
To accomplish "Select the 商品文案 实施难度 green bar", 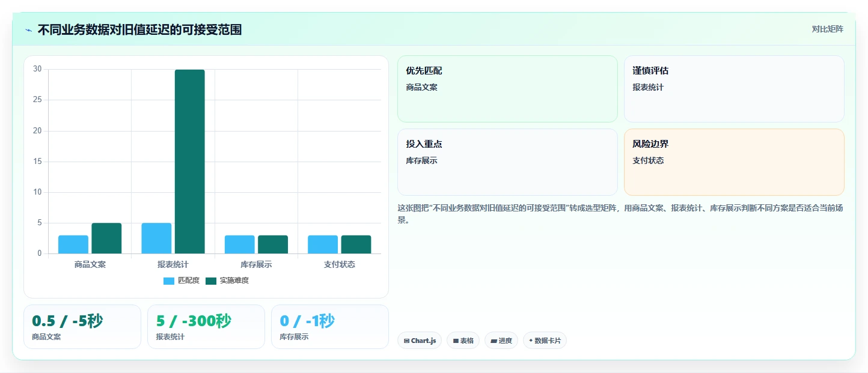I will (106, 238).
